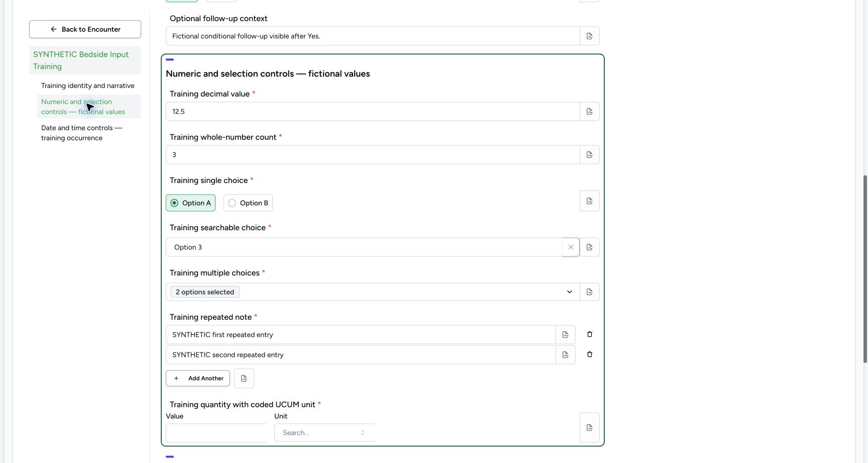The image size is (868, 463).
Task: Select Option A radio button
Action: (x=190, y=203)
